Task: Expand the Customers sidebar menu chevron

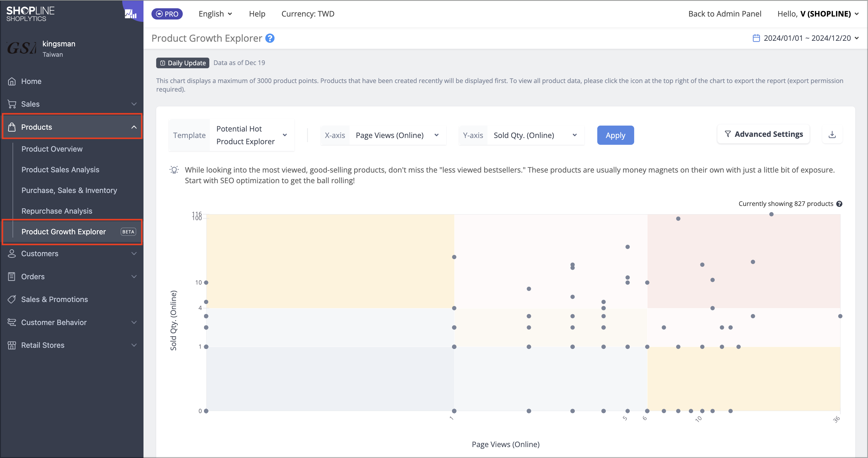Action: tap(134, 254)
